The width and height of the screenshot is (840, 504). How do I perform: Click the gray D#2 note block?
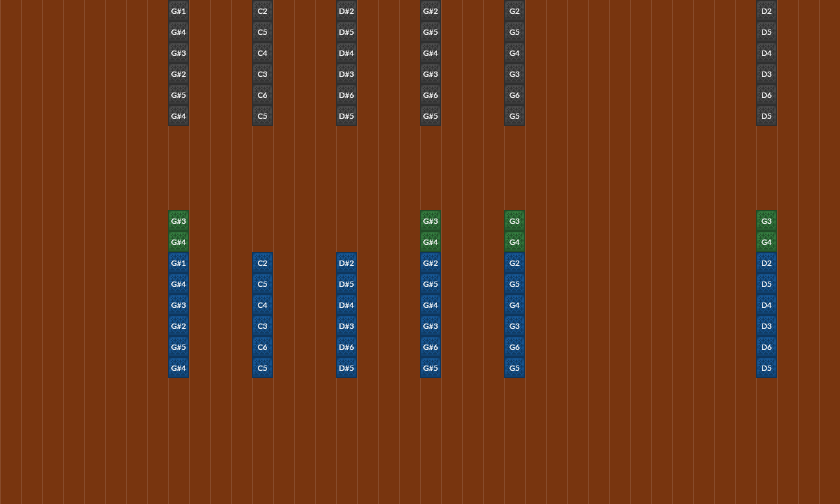coord(346,10)
